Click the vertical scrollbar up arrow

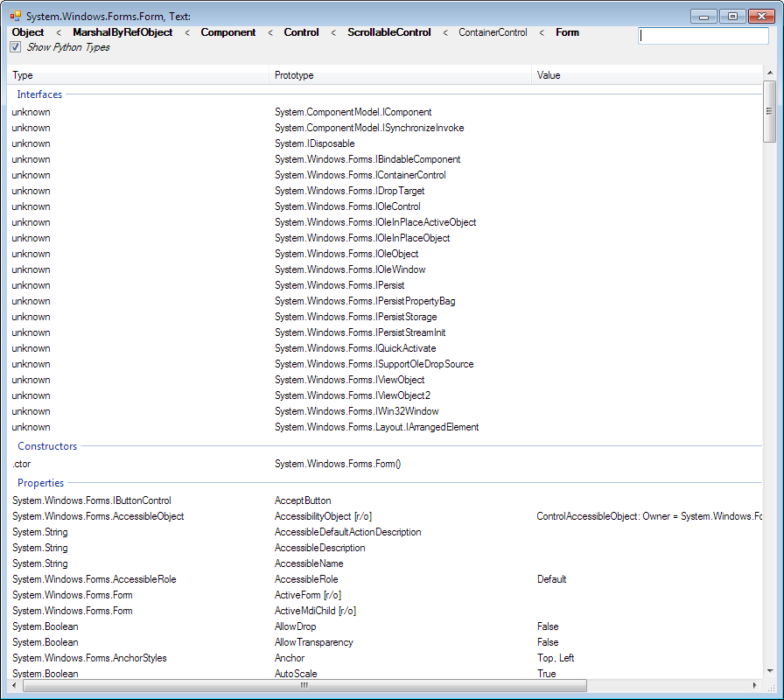point(769,73)
